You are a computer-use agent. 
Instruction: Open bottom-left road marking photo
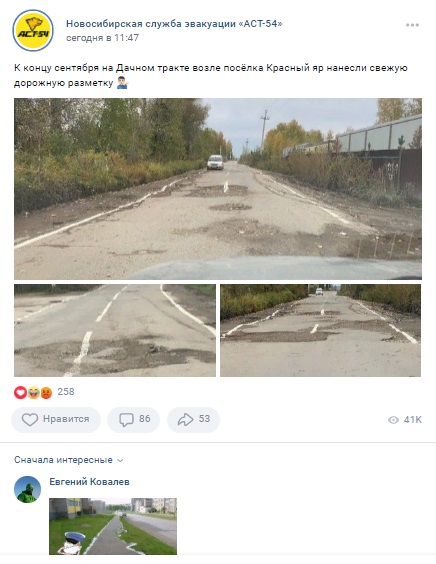pos(115,331)
